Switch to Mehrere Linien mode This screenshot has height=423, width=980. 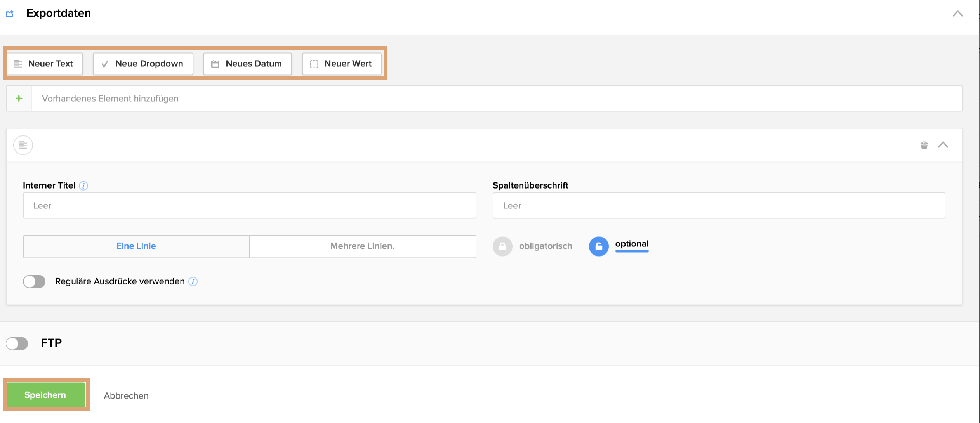pyautogui.click(x=362, y=246)
